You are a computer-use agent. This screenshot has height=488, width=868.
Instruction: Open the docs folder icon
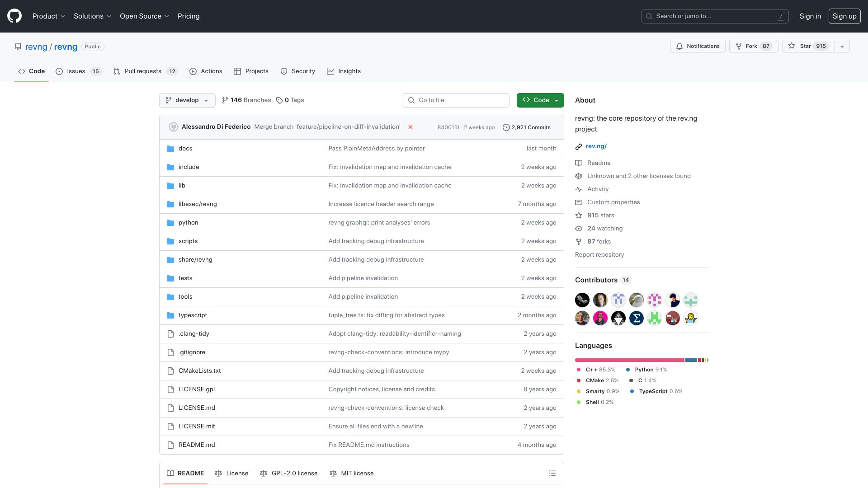coord(170,149)
